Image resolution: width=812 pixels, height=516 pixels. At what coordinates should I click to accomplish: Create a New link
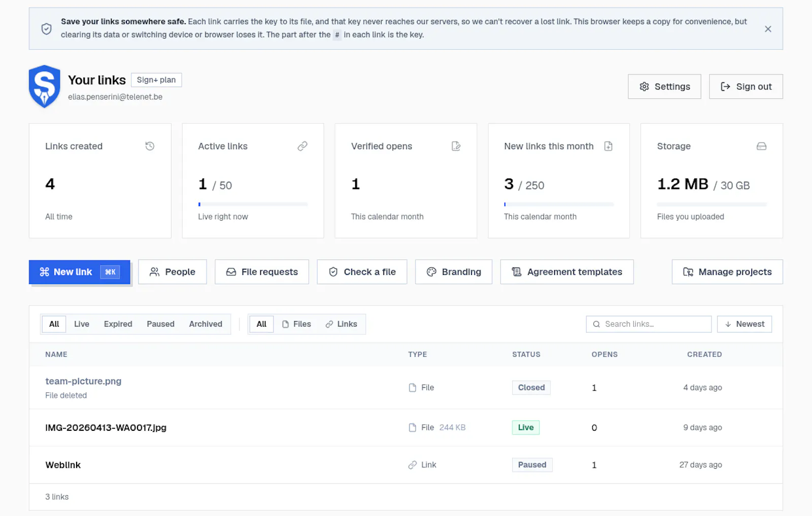pos(79,272)
